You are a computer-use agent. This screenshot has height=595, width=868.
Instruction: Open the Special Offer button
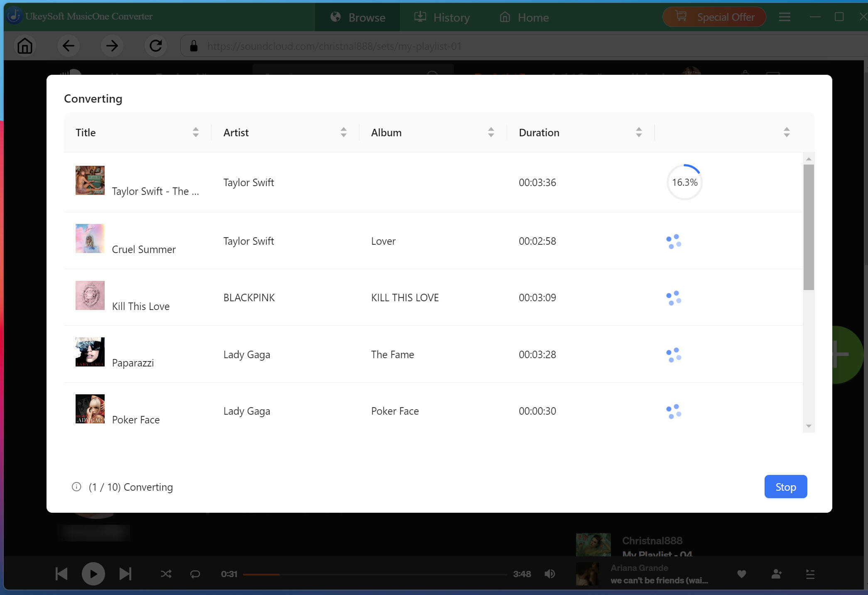714,17
